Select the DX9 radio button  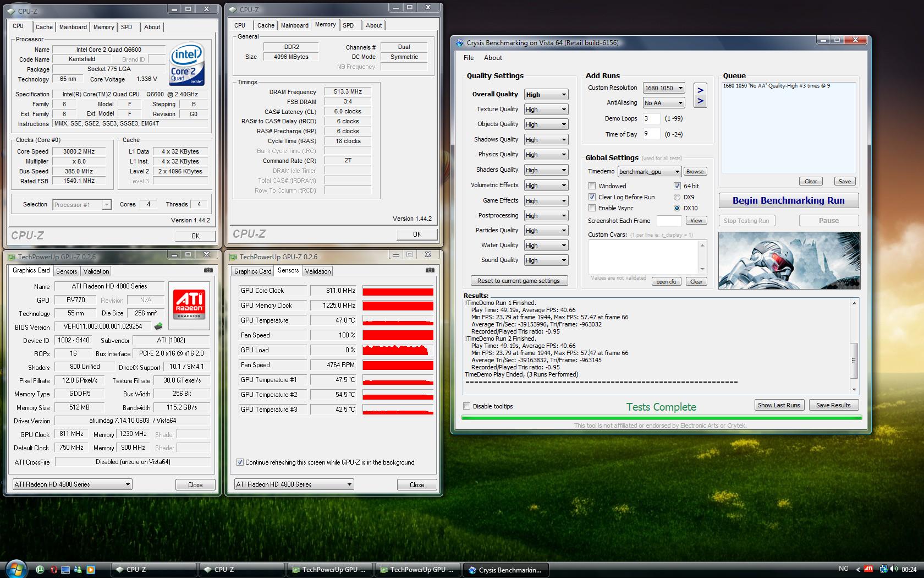(x=677, y=197)
